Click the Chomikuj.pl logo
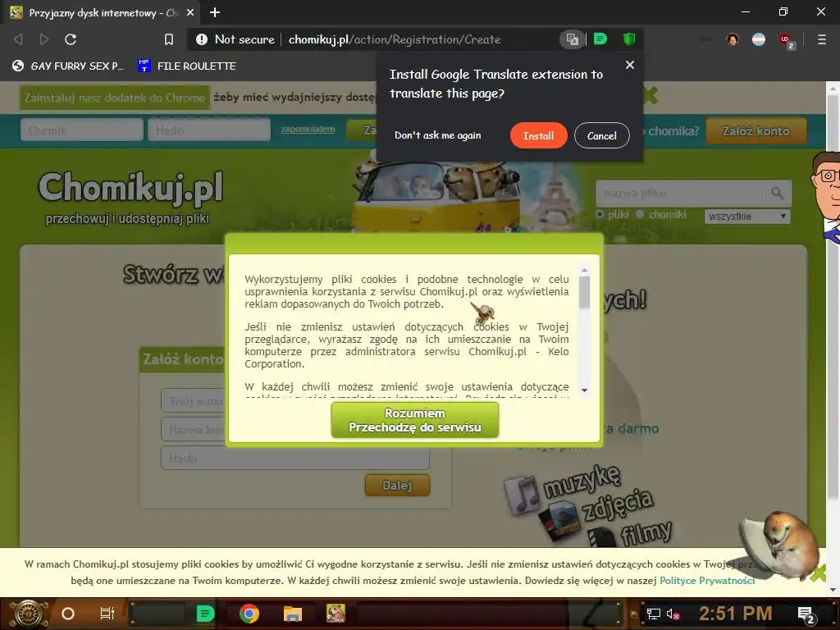 tap(130, 188)
